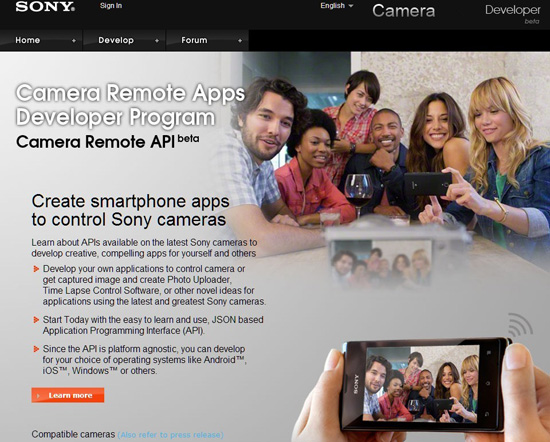Image resolution: width=550 pixels, height=442 pixels.
Task: Click the camera LCD preview image
Action: [x=382, y=264]
